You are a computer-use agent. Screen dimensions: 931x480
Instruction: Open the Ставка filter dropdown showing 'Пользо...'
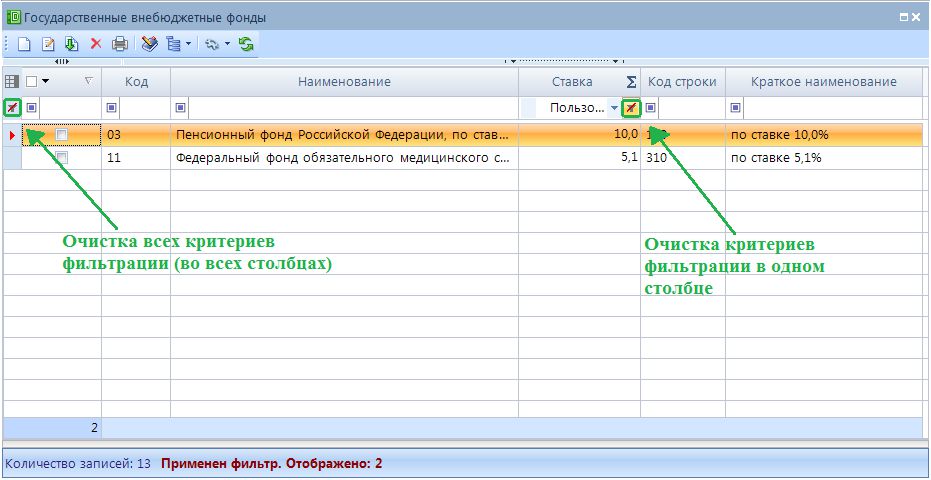(614, 108)
